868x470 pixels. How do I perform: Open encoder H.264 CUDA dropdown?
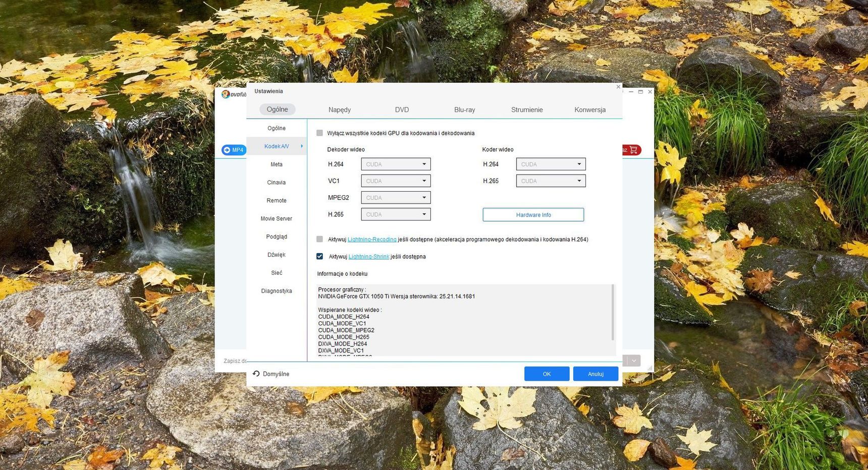[551, 164]
